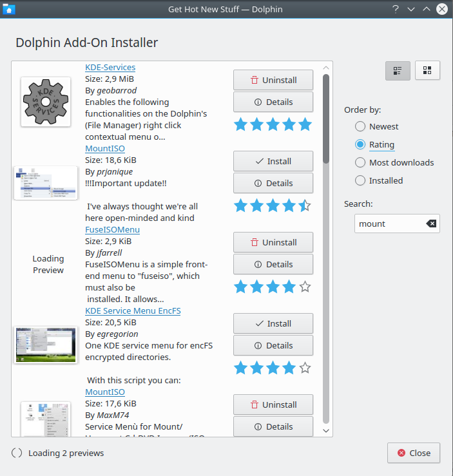Open the FuseISOMenu link
The width and height of the screenshot is (453, 476).
pos(112,230)
